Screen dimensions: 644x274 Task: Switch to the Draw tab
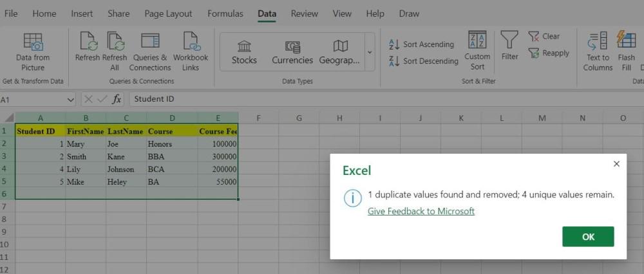click(409, 14)
